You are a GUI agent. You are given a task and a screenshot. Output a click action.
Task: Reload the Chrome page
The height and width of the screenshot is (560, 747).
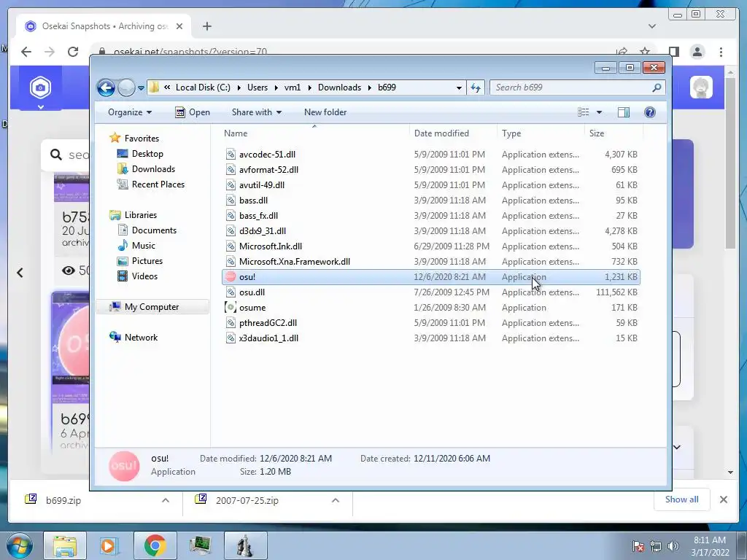point(73,52)
